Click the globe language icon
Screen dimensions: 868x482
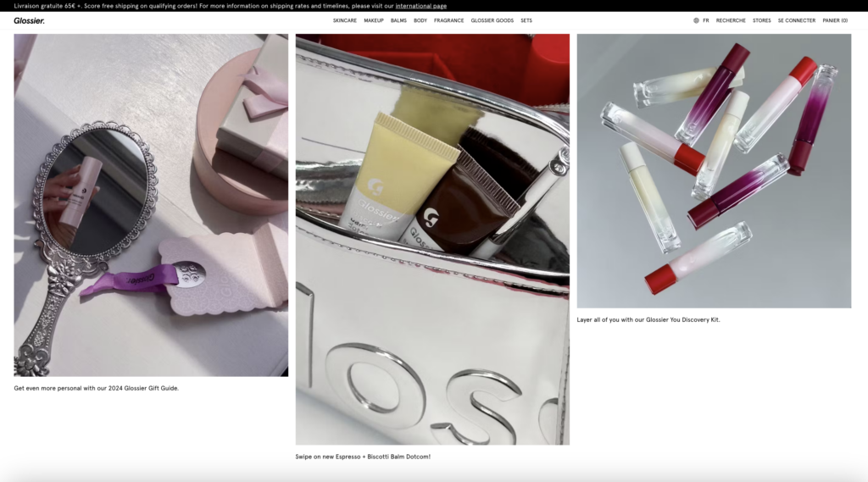click(696, 20)
